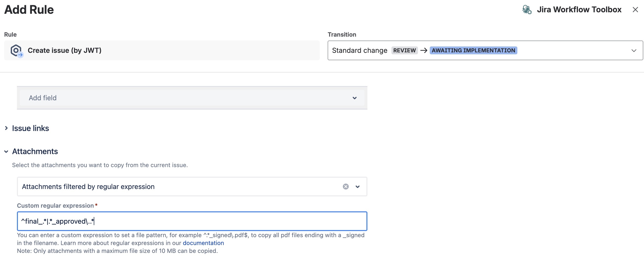Collapse the Attachments section
The height and width of the screenshot is (261, 644).
[6, 151]
